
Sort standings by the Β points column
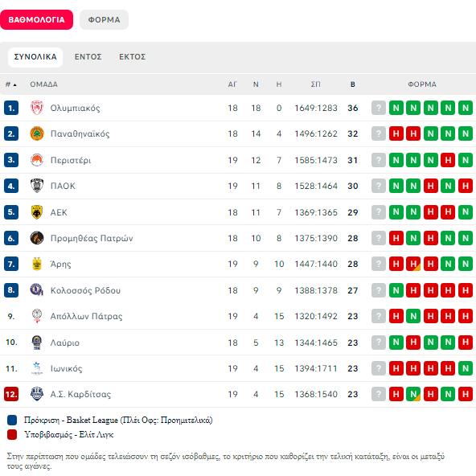point(352,84)
